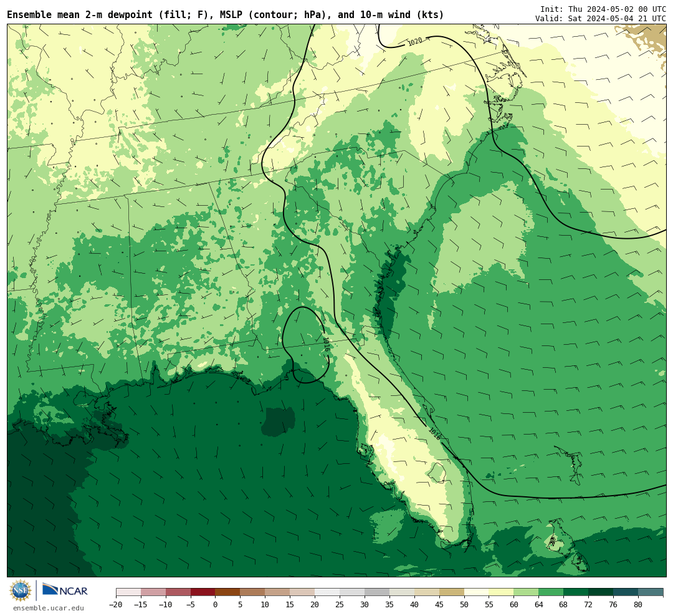Click the gray swatch between 30 and 35
The height and width of the screenshot is (616, 673).
(x=377, y=592)
